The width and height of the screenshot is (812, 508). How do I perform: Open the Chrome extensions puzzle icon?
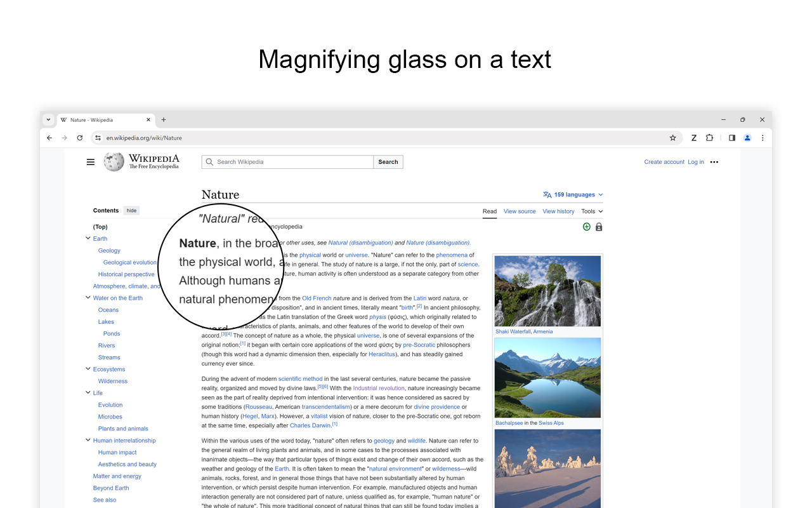tap(709, 137)
